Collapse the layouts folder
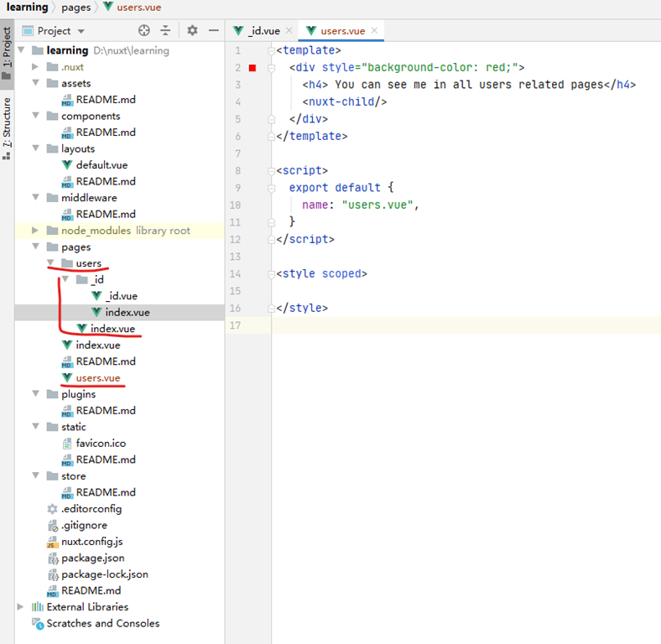661x644 pixels. (x=35, y=148)
